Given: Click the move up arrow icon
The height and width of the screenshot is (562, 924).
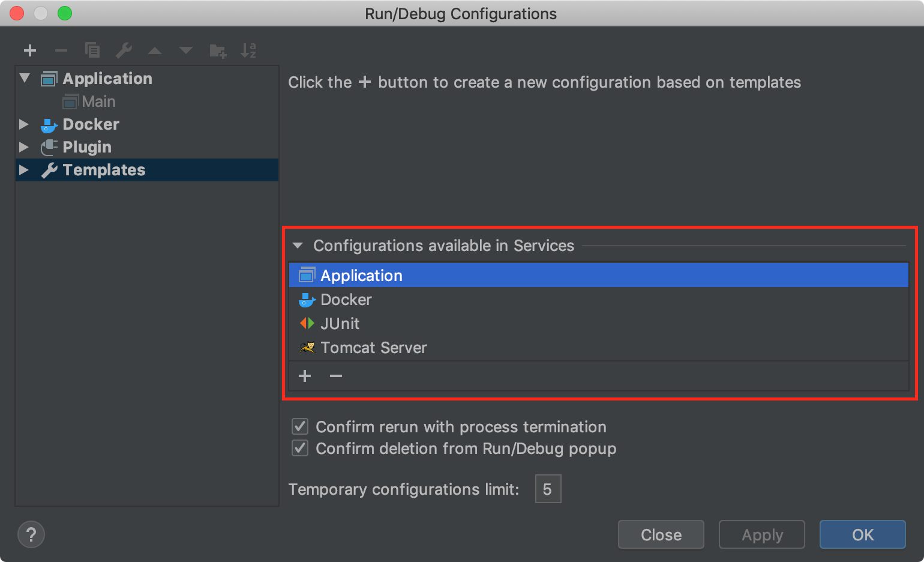Looking at the screenshot, I should click(155, 50).
